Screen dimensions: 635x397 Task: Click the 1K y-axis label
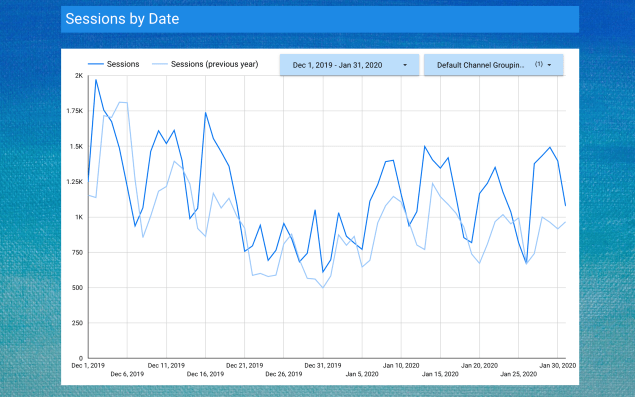79,217
